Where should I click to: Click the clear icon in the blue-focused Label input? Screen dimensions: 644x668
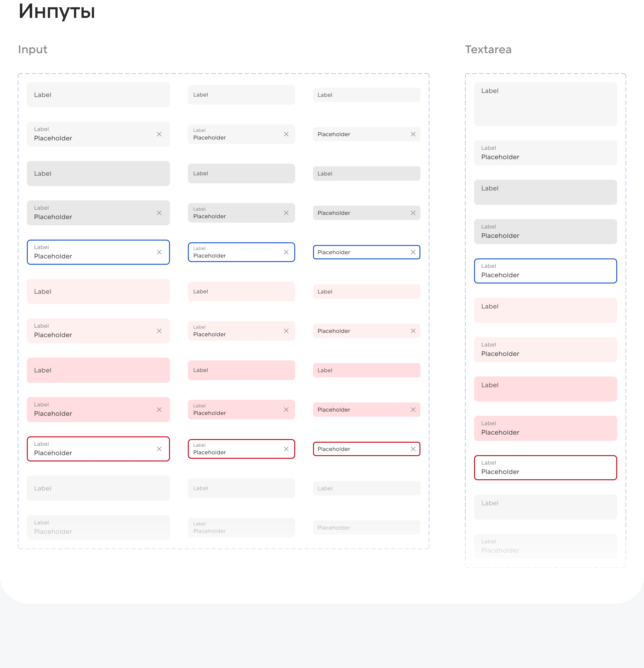click(x=159, y=252)
